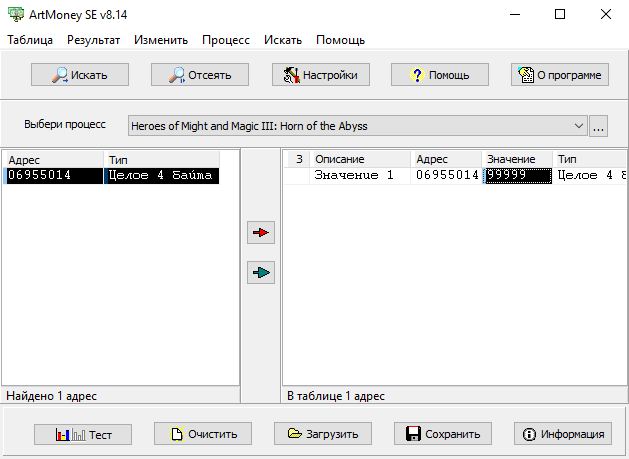This screenshot has height=459, width=629.
Task: Click the Информация button
Action: [x=563, y=434]
